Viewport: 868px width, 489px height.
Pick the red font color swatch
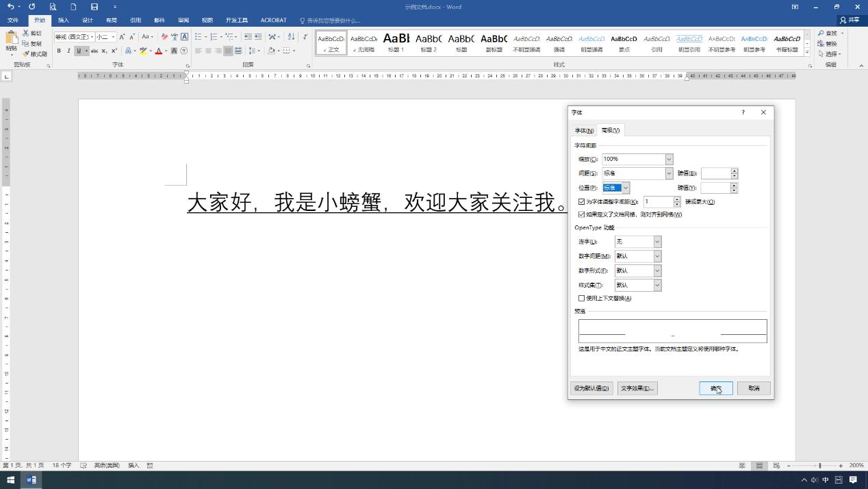[158, 51]
